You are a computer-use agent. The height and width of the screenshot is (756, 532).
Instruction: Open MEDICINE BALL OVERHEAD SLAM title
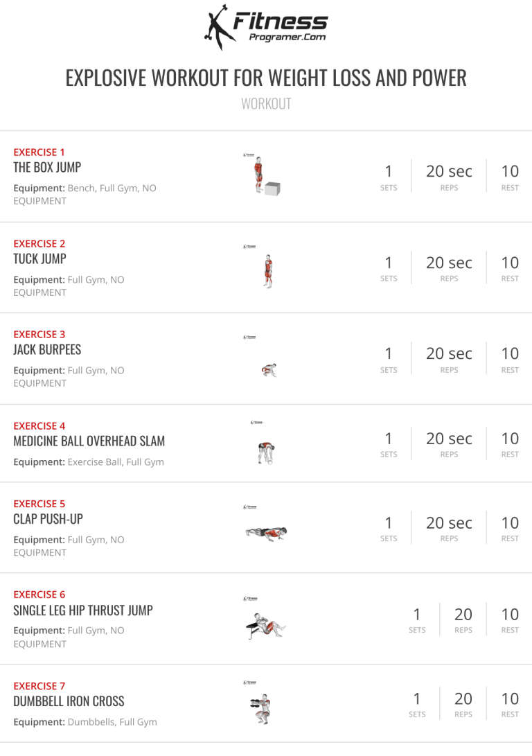click(x=89, y=441)
